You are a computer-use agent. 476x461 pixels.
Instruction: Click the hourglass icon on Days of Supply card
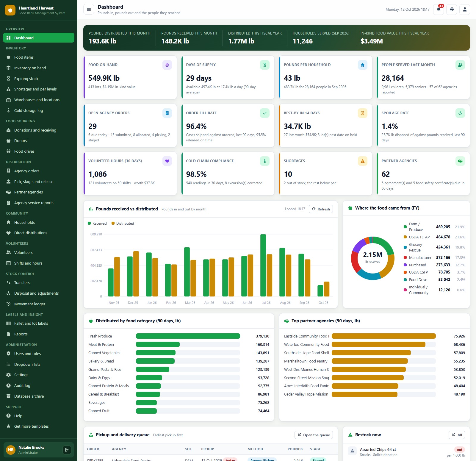pos(265,65)
